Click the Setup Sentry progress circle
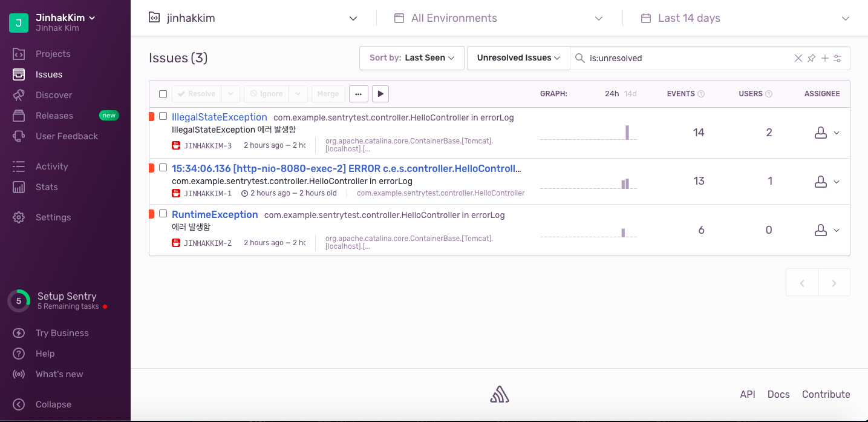 pos(19,301)
